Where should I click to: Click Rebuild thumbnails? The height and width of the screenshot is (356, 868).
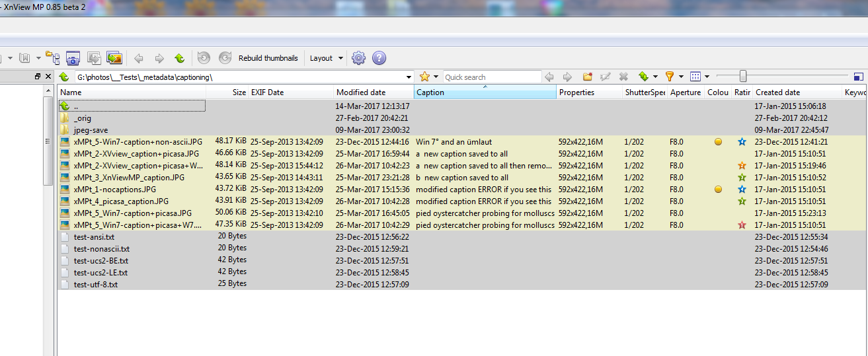tap(268, 58)
